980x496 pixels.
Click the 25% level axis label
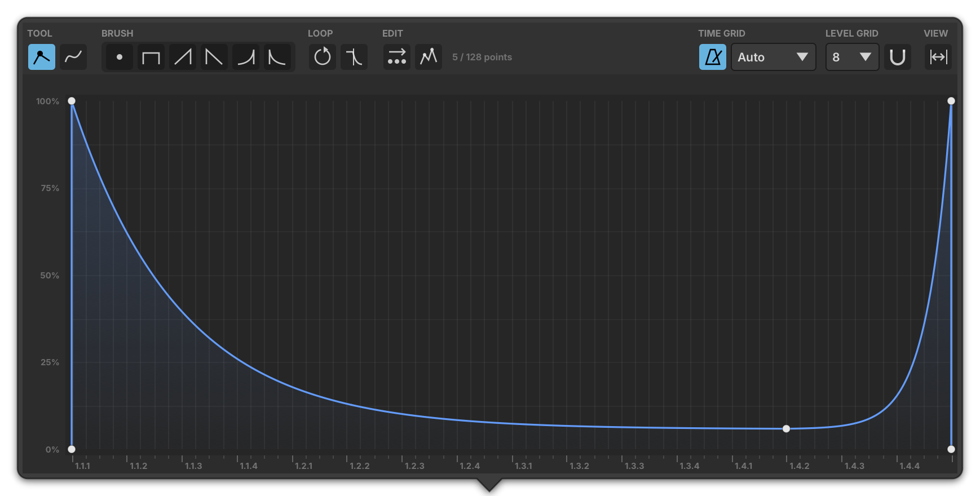click(50, 362)
